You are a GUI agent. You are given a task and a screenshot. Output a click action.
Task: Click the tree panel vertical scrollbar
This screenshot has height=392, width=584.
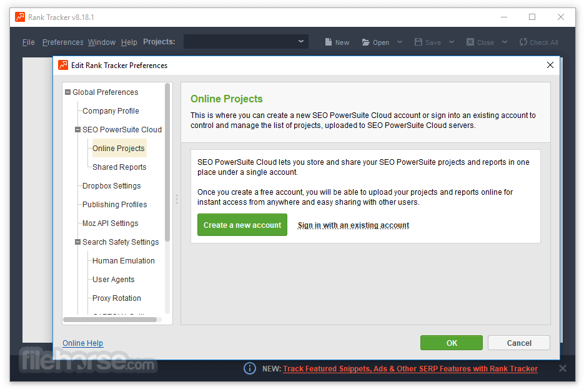[167, 162]
